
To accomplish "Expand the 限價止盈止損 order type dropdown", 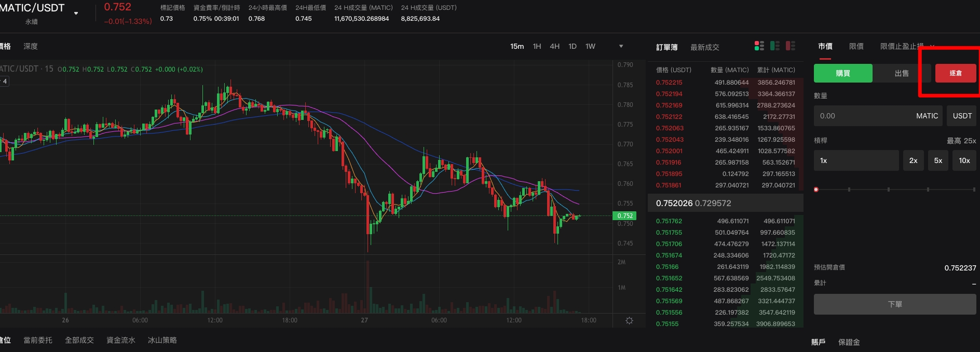I will 932,46.
